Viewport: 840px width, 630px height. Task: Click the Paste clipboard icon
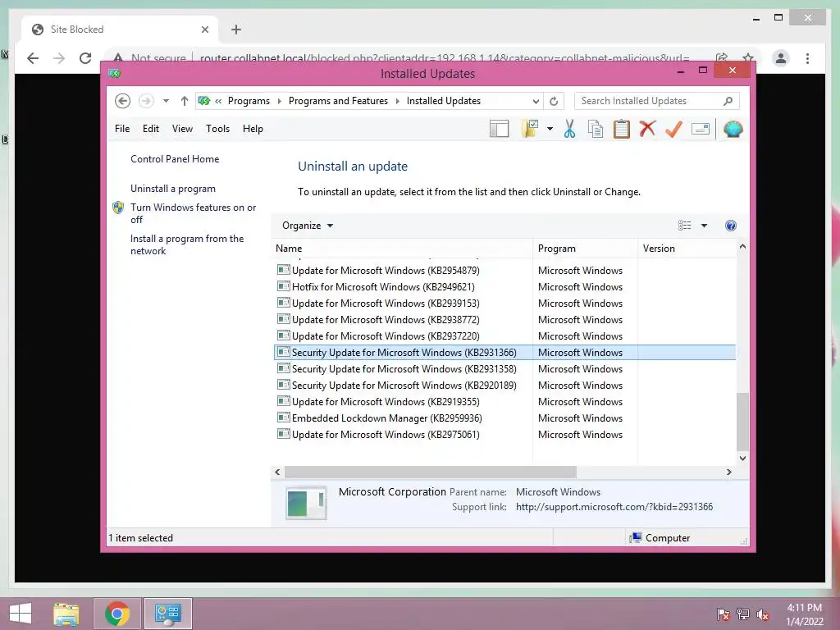pyautogui.click(x=622, y=129)
